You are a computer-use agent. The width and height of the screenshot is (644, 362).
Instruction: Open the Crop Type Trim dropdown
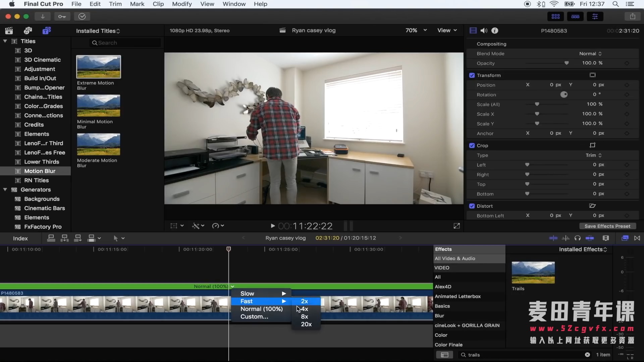pos(594,155)
